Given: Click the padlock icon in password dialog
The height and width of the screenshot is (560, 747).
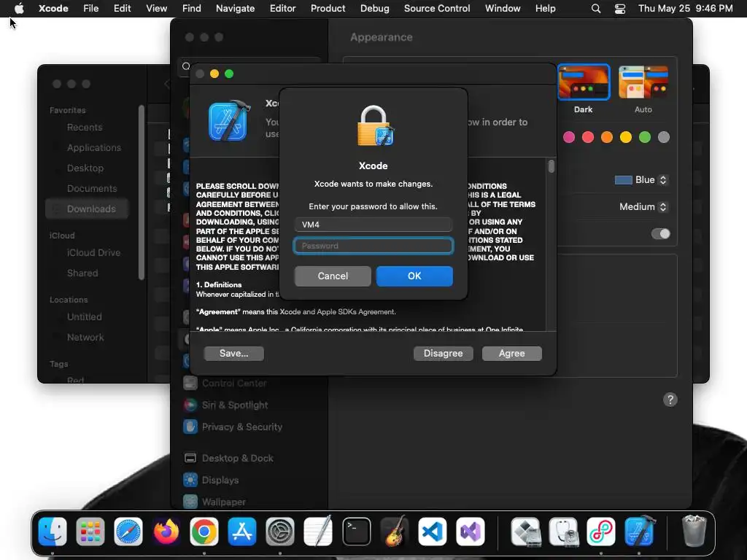Looking at the screenshot, I should [376, 125].
